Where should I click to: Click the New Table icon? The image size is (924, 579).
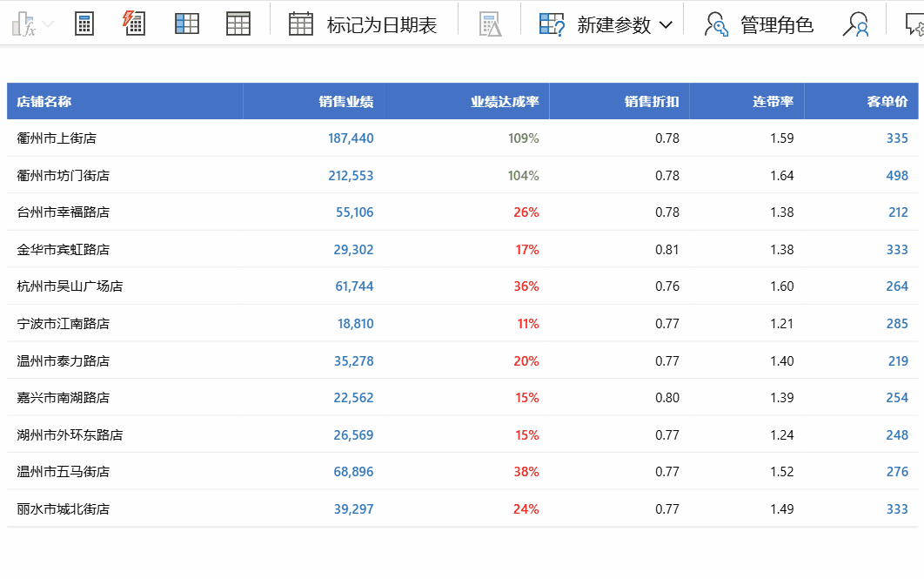[238, 24]
